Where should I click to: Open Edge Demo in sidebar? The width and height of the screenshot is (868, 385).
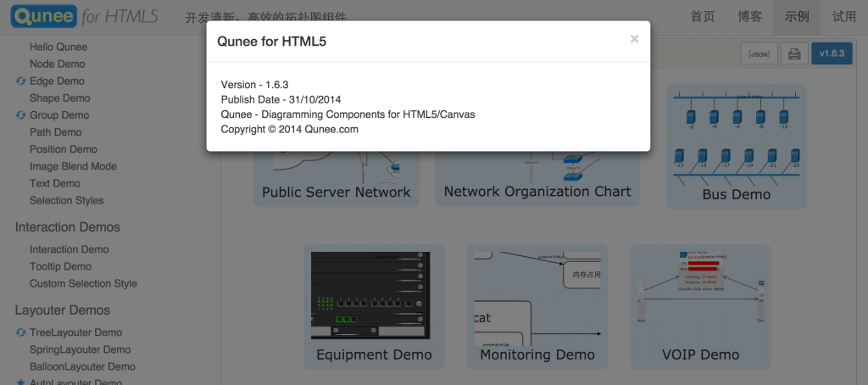click(x=57, y=81)
